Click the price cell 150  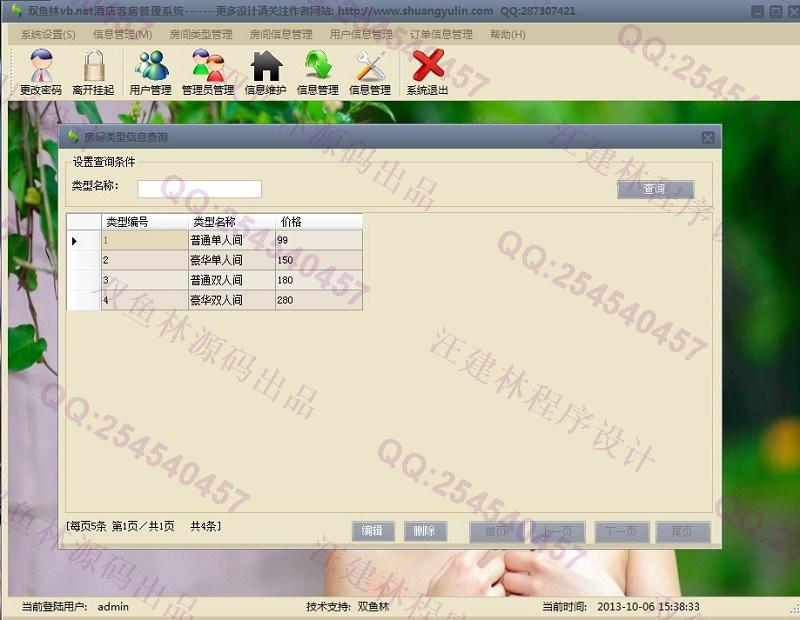(319, 260)
